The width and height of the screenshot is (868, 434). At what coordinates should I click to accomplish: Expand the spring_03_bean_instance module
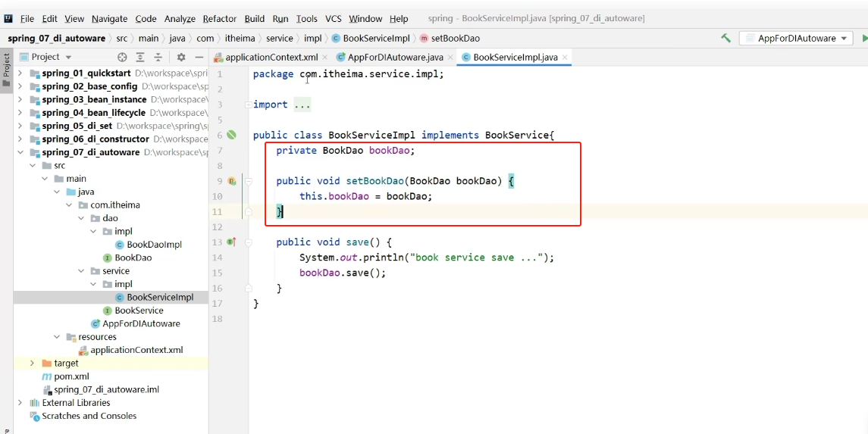click(x=20, y=99)
